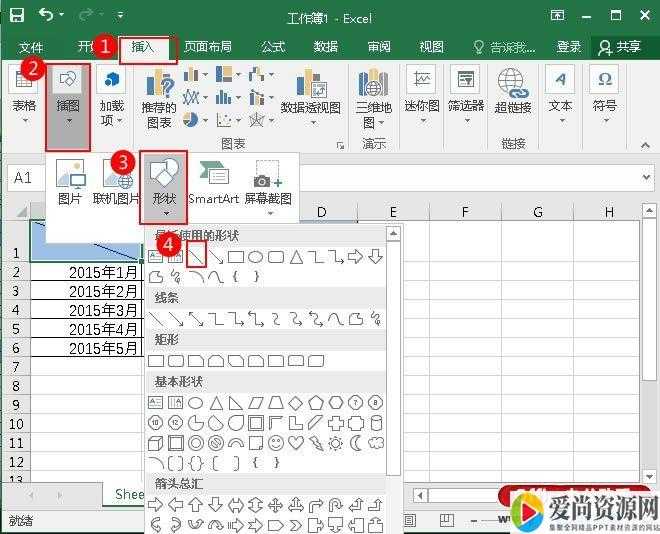The image size is (660, 534).
Task: Click the Save icon in title bar
Action: (17, 15)
